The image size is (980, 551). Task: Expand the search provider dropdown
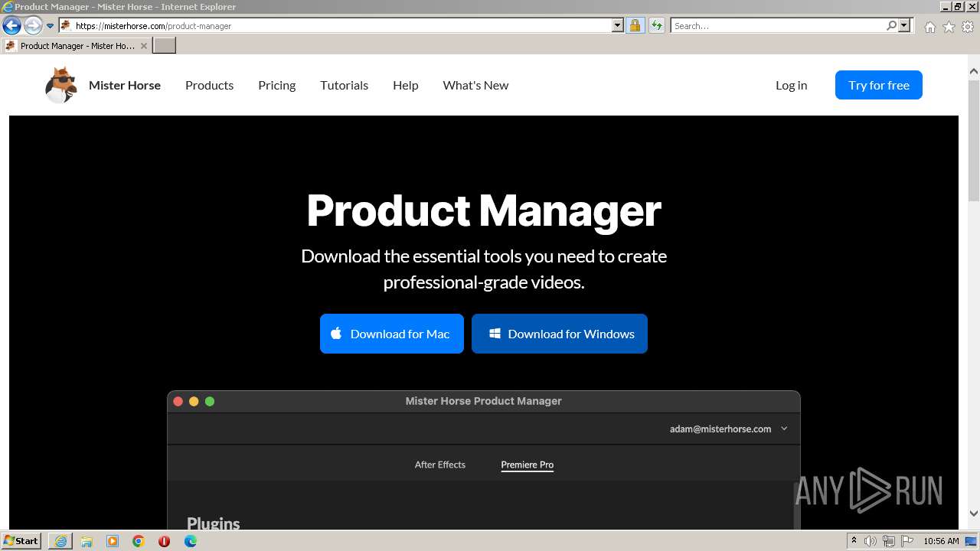904,25
